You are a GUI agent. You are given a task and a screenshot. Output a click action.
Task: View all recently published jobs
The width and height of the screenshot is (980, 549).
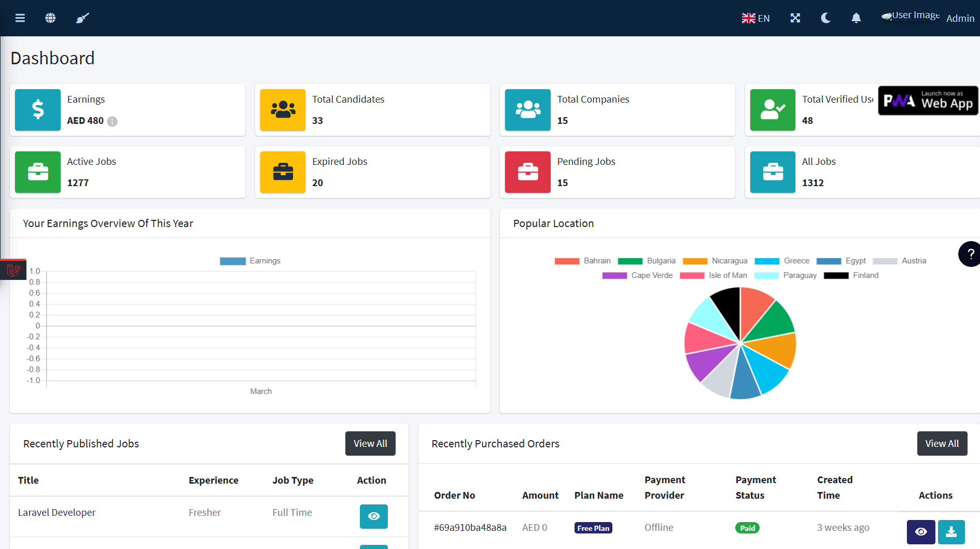click(x=370, y=444)
